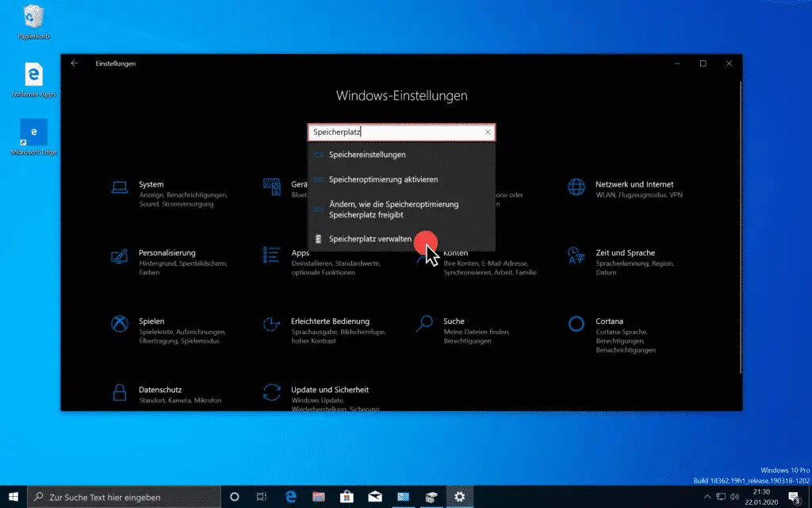Viewport: 812px width, 508px height.
Task: Open the Cortana circle icon
Action: (576, 324)
